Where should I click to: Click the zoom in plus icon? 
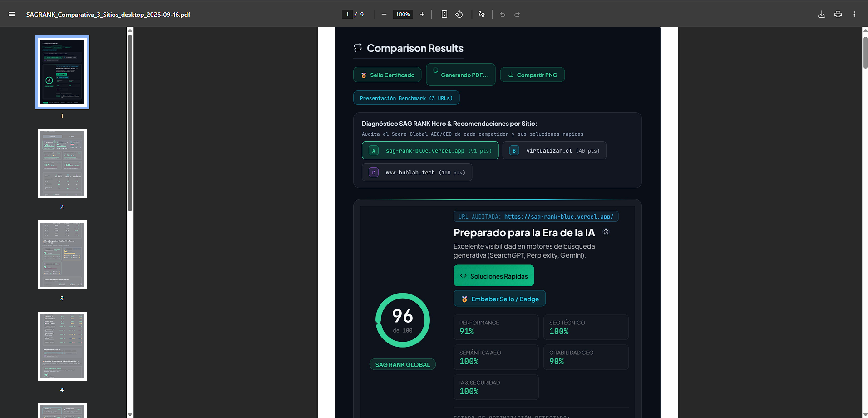click(422, 15)
